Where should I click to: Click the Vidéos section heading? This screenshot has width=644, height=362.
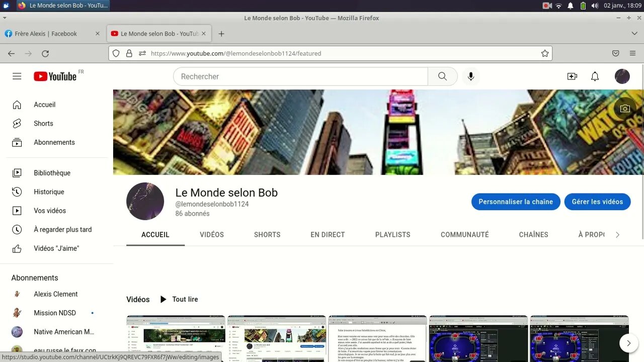138,299
